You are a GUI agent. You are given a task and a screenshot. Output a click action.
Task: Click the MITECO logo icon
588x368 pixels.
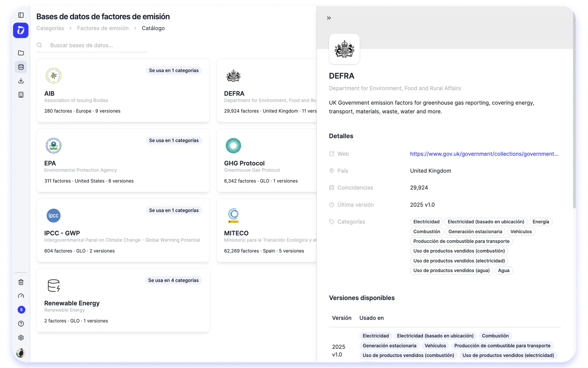[234, 216]
